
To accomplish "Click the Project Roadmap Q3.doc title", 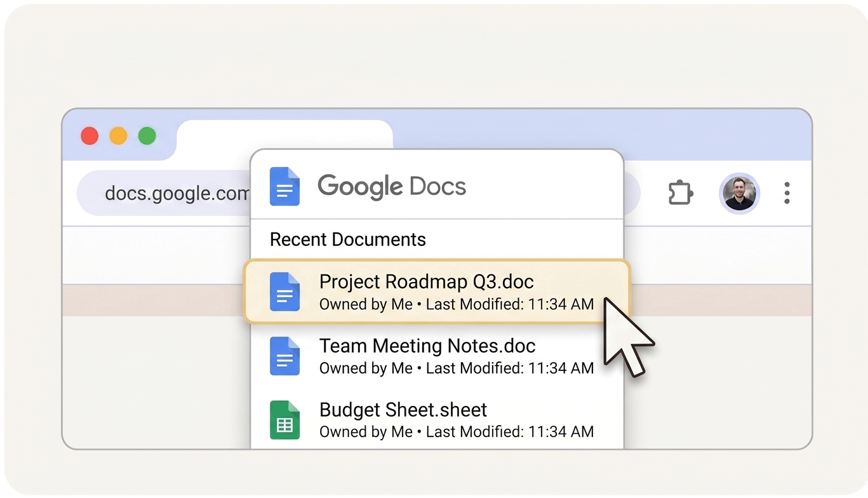I will (x=426, y=282).
